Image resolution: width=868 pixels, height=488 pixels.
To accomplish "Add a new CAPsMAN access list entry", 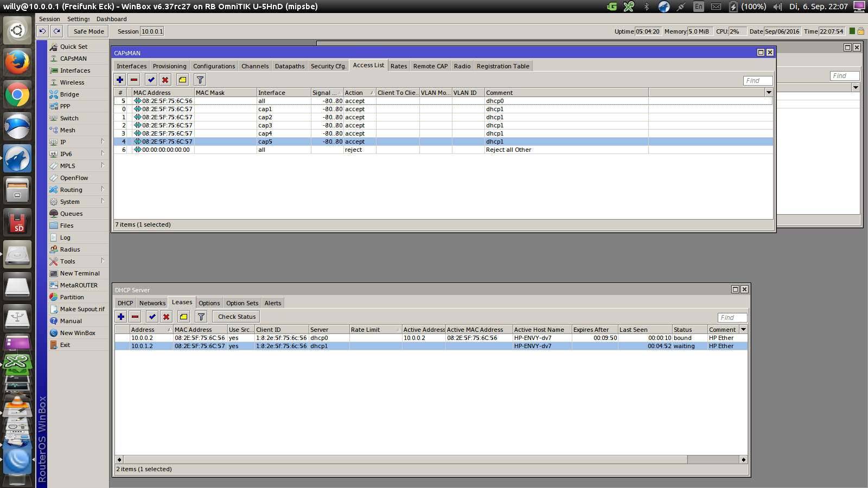I will click(120, 80).
